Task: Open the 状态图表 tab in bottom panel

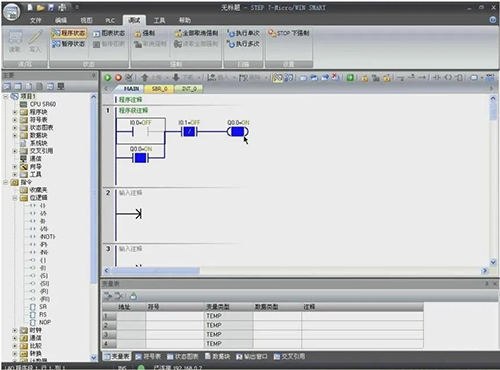Action: click(x=182, y=356)
